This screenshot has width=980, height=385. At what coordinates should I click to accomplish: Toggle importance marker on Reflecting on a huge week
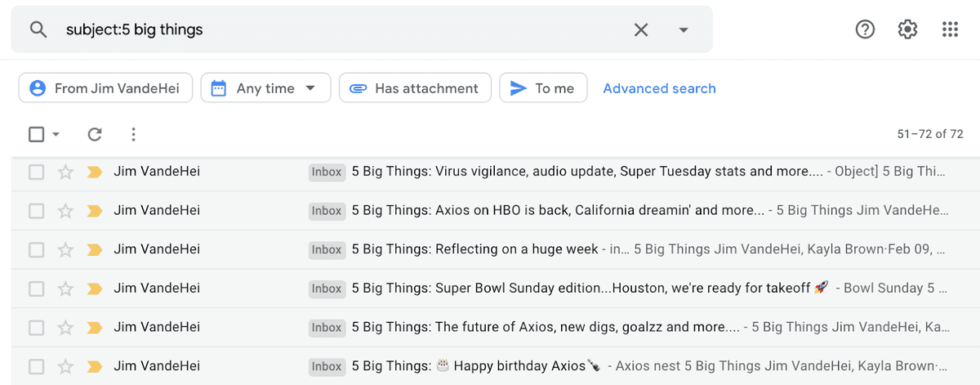click(x=94, y=249)
